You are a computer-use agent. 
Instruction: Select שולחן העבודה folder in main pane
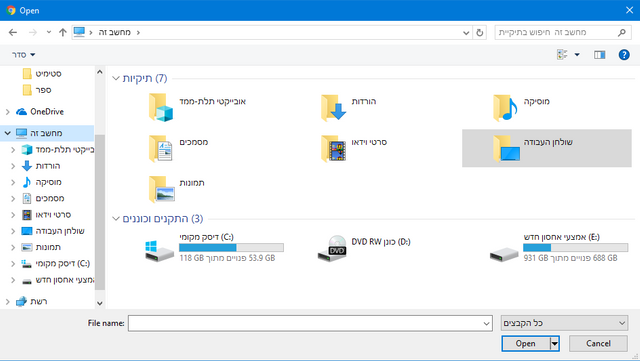(547, 148)
